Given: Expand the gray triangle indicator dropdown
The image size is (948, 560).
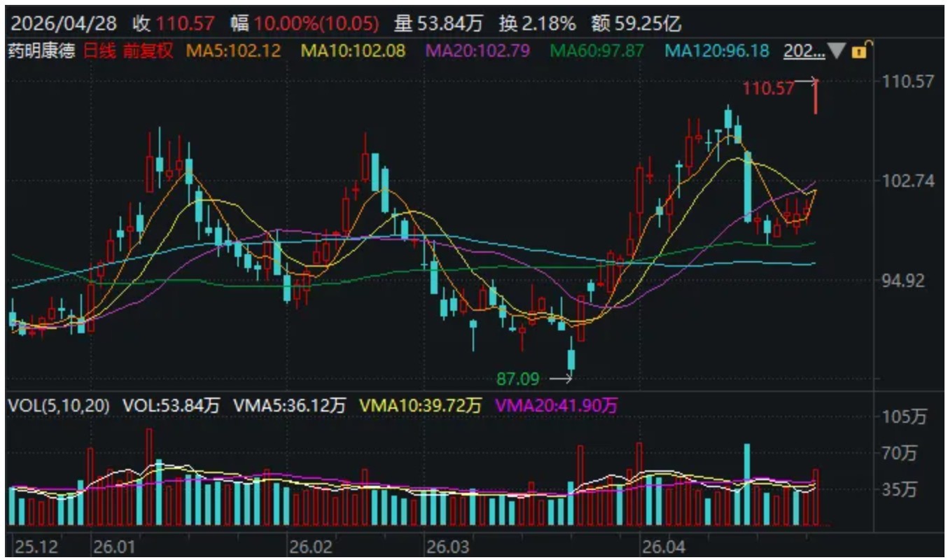Looking at the screenshot, I should 837,50.
